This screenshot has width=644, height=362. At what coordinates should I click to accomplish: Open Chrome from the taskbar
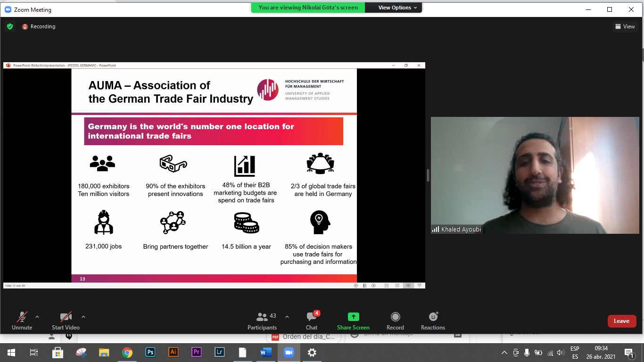pyautogui.click(x=127, y=352)
